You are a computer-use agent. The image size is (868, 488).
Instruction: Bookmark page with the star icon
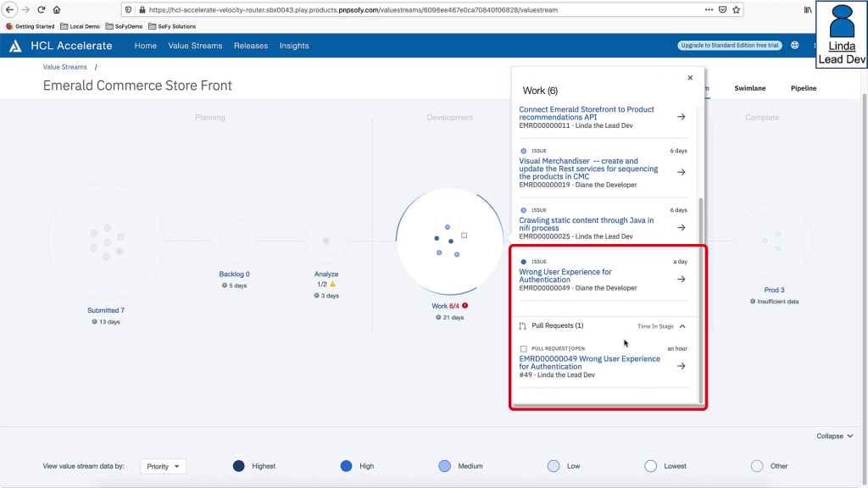point(737,10)
